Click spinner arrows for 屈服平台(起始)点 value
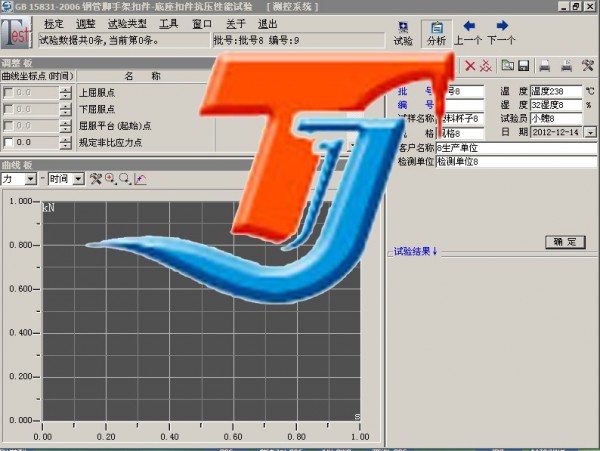The image size is (600, 451). [66, 126]
